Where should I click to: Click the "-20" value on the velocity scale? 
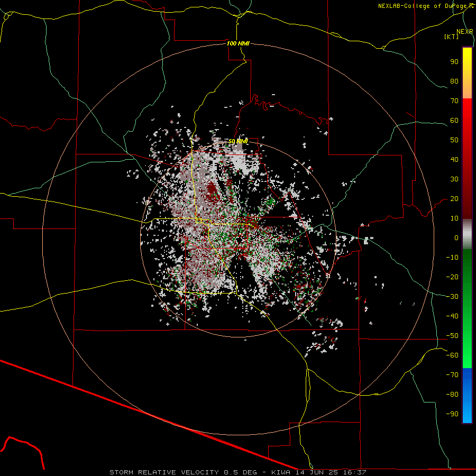[452, 277]
